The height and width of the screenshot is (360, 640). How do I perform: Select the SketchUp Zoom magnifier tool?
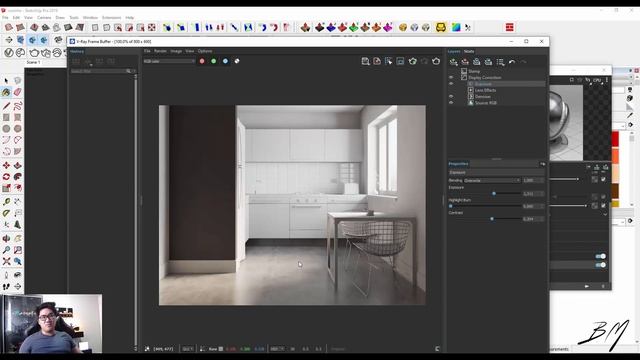coord(6,250)
